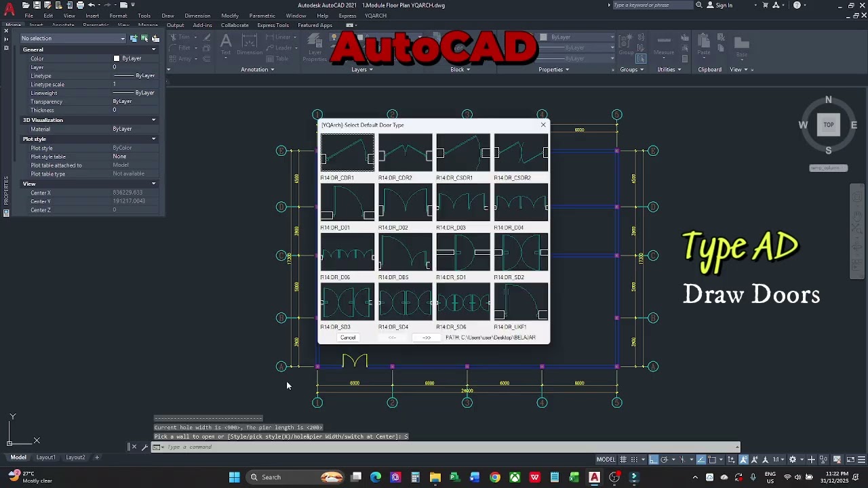Pick the R14:DR_SD1 sliding door type
The width and height of the screenshot is (868, 488).
[x=463, y=252]
